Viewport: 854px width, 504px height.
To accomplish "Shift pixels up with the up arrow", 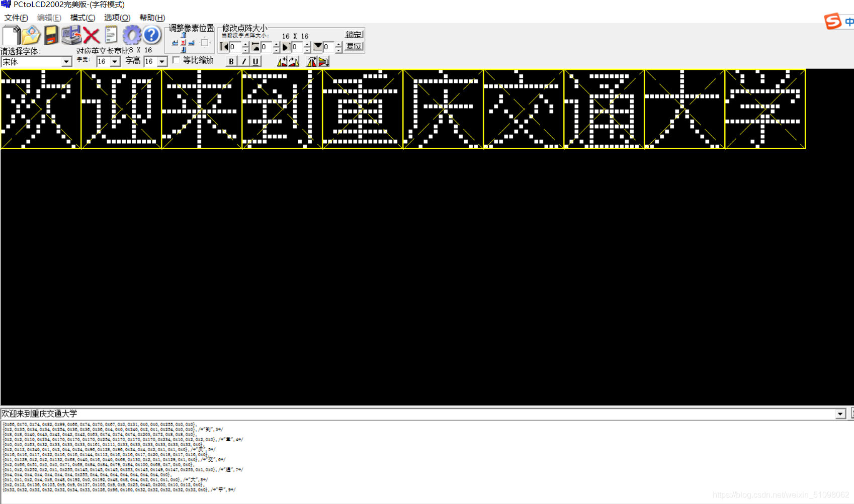I will 184,35.
